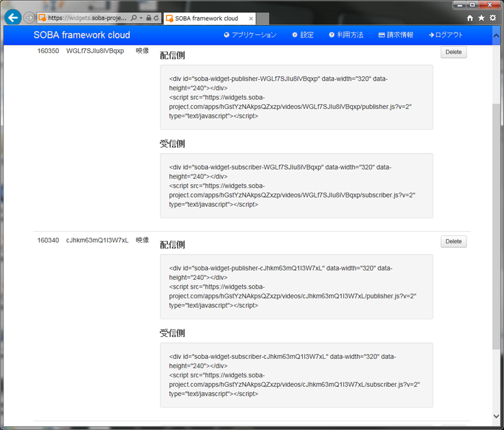Screen dimensions: 504x430
Task: Open the 設定 menu
Action: point(303,35)
